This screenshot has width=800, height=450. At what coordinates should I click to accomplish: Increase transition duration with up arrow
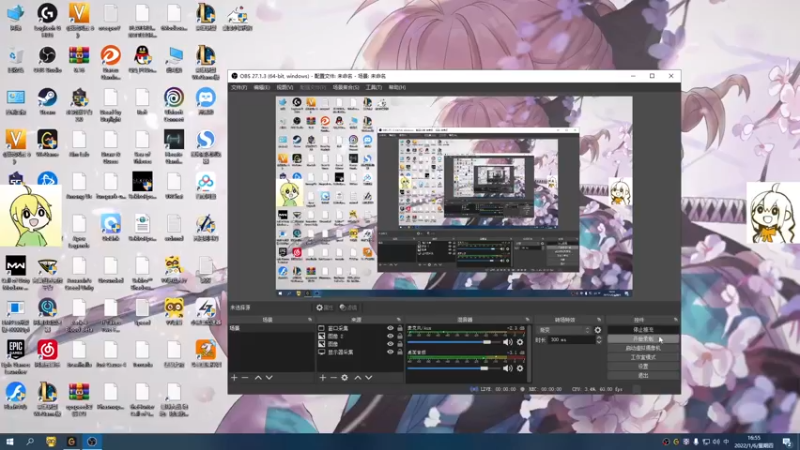point(599,337)
